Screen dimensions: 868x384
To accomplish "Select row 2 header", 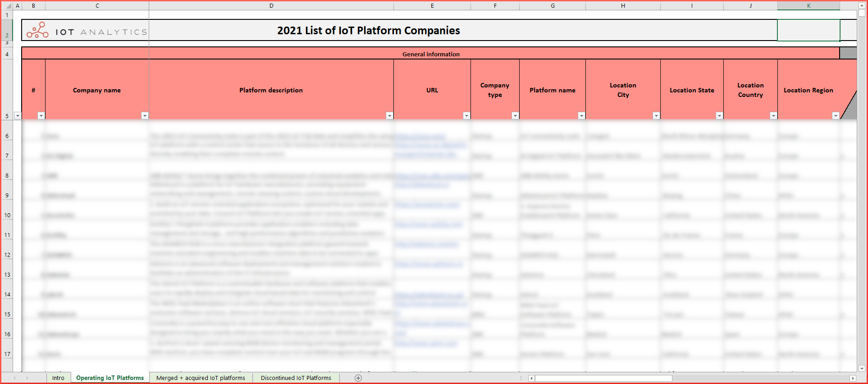I will (7, 30).
